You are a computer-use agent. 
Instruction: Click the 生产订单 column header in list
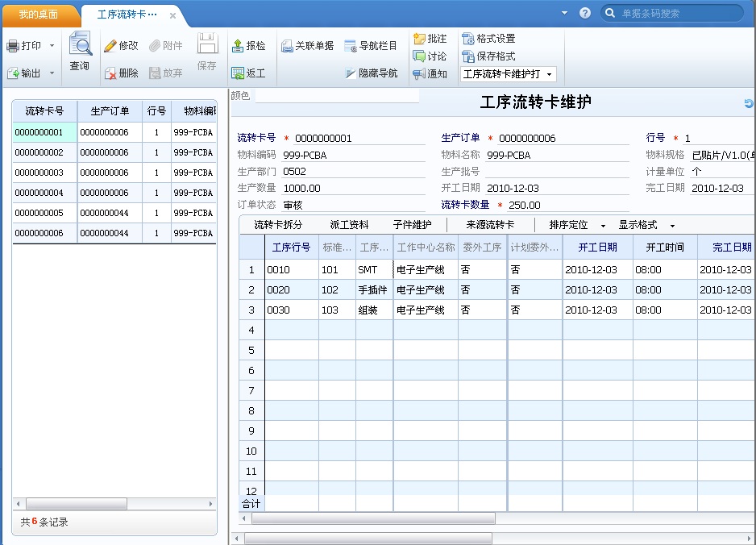tap(110, 111)
